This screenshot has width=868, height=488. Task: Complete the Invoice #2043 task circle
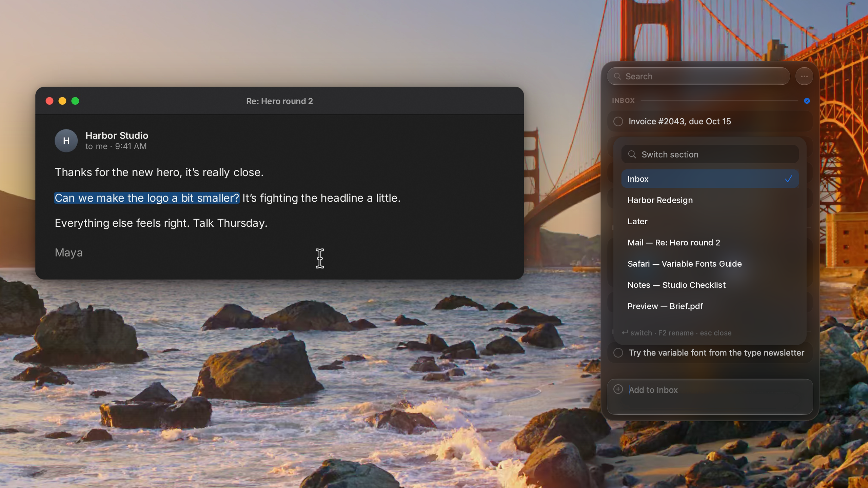pos(618,121)
